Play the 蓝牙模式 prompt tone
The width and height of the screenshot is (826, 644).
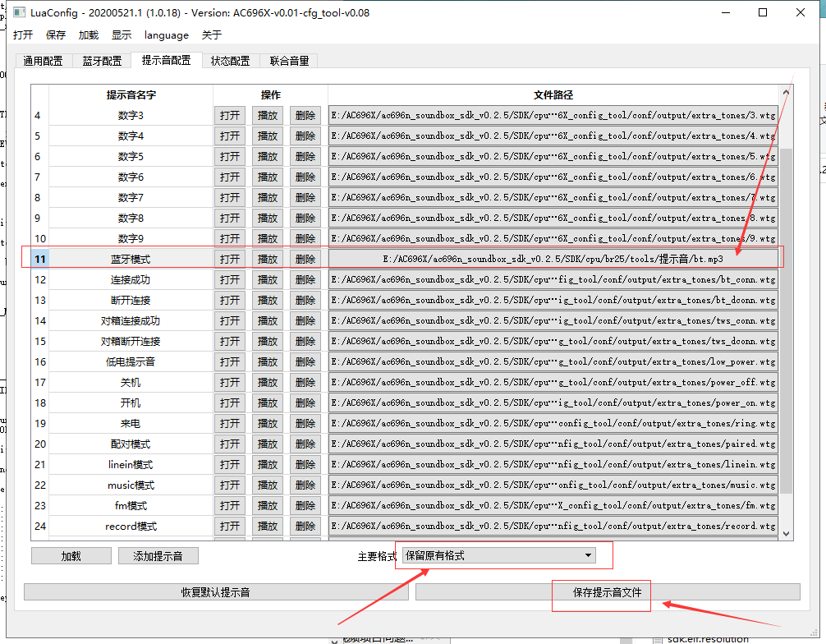268,259
